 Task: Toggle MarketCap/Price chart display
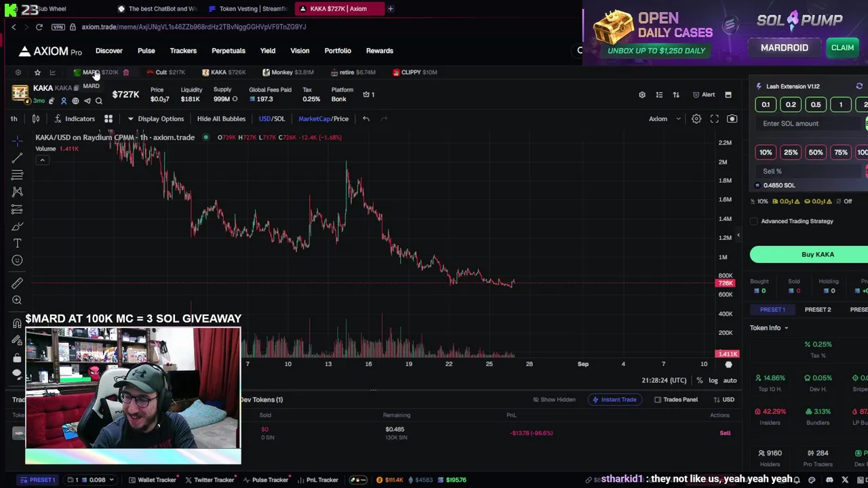[323, 119]
